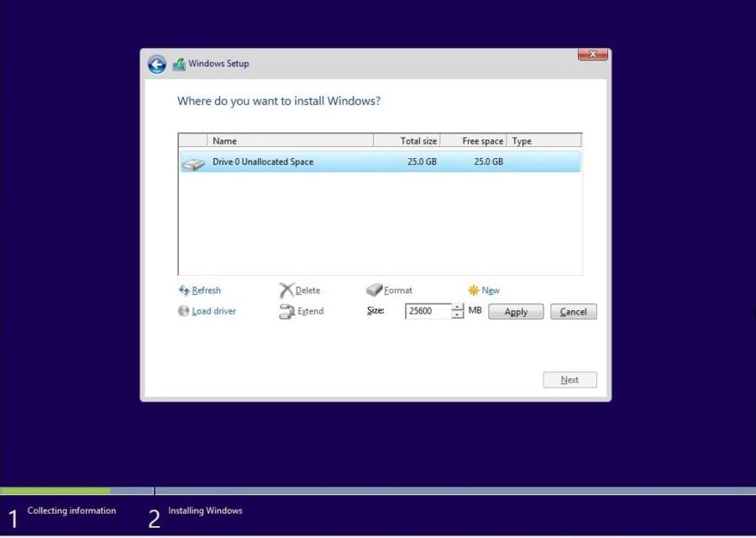Increase size with the spinner up arrow
The width and height of the screenshot is (756, 538).
(458, 308)
